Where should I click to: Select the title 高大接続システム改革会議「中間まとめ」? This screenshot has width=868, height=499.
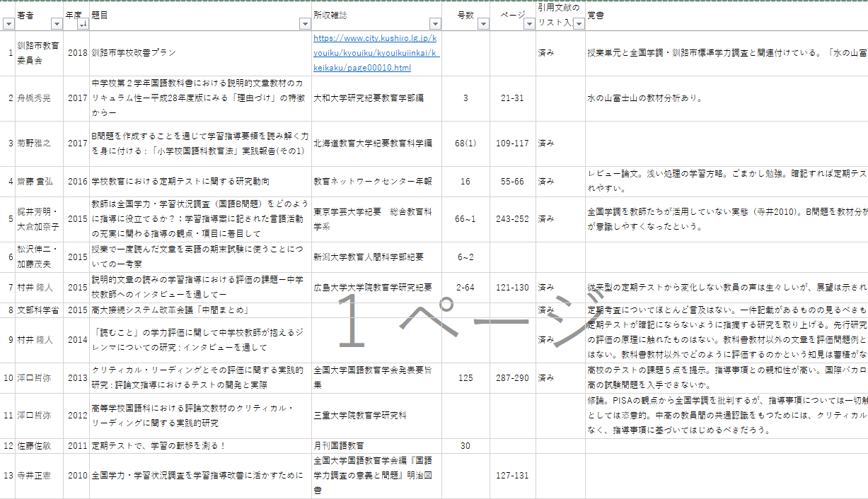pyautogui.click(x=201, y=310)
